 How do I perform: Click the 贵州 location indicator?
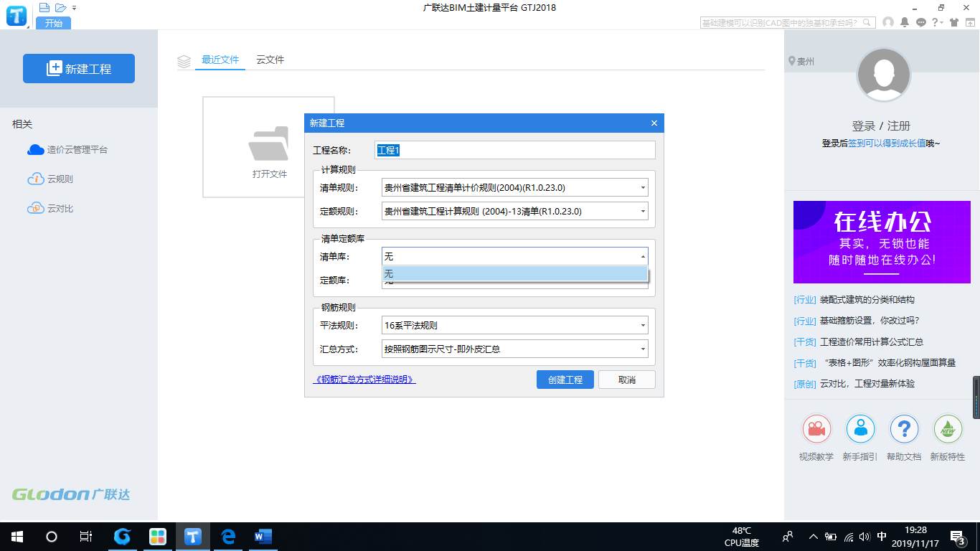pos(801,62)
